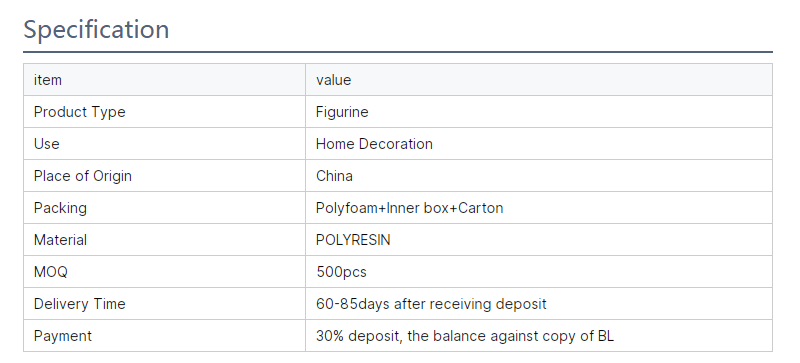The width and height of the screenshot is (800, 363).
Task: Select the POLYRESIN value
Action: coord(353,240)
